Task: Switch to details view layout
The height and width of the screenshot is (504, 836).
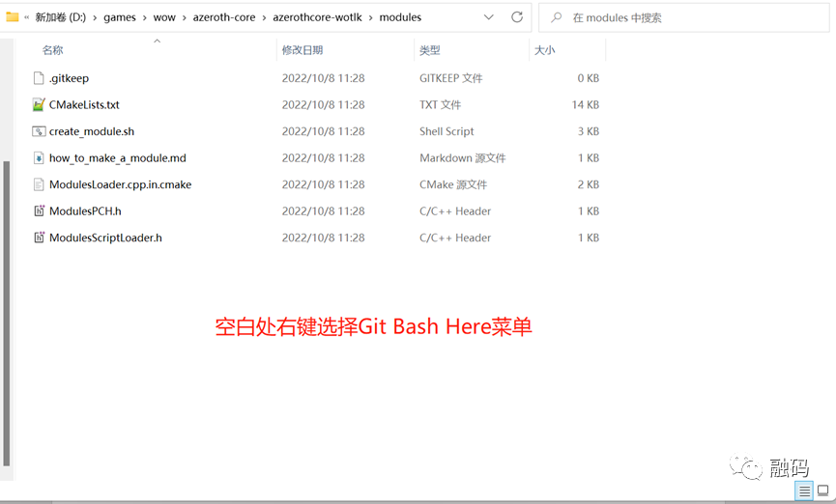Action: coord(804,491)
